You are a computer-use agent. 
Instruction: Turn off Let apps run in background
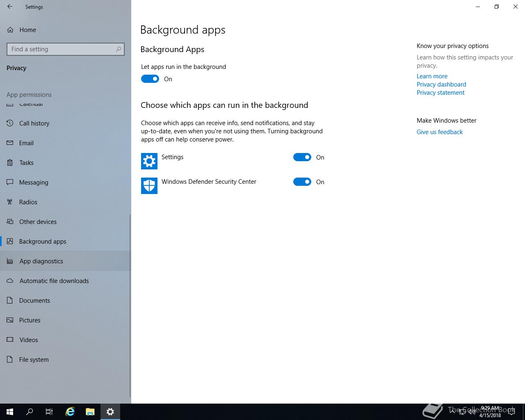point(150,79)
